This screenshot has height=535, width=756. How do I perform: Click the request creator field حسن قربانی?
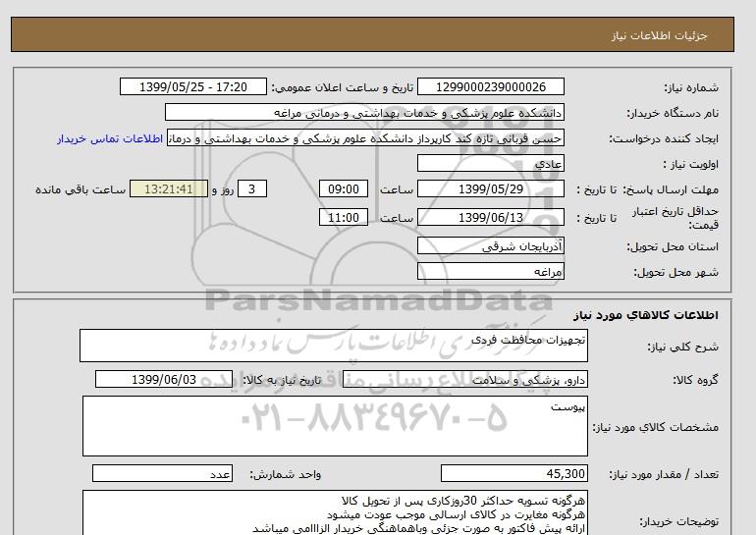click(x=365, y=138)
